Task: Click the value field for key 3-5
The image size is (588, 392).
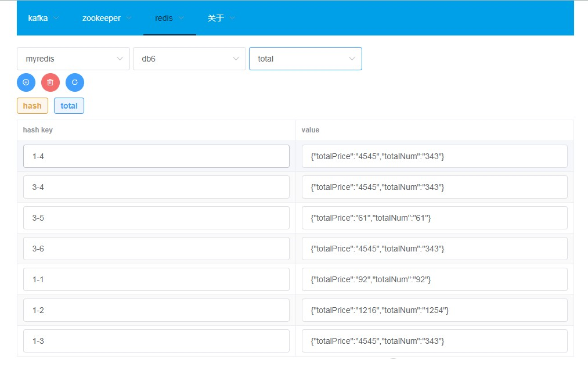Action: pos(434,218)
